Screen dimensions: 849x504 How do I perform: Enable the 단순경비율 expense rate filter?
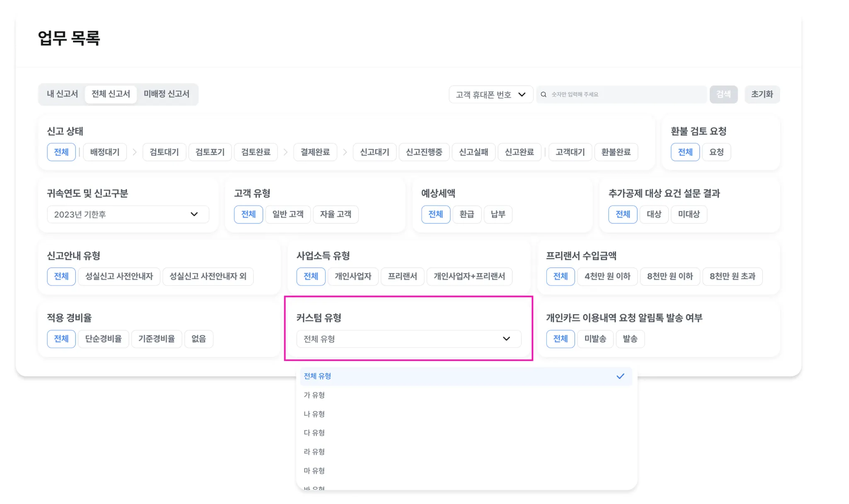coord(103,339)
